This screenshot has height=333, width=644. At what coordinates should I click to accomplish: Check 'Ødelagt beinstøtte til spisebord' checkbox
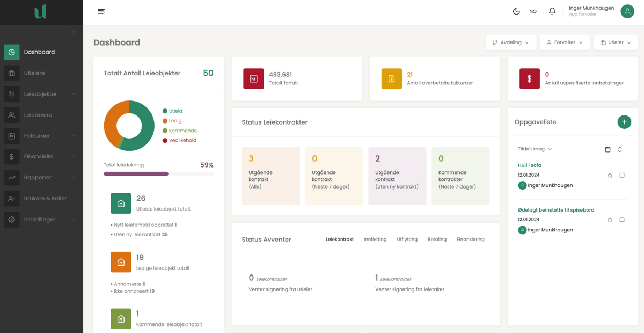pyautogui.click(x=622, y=220)
